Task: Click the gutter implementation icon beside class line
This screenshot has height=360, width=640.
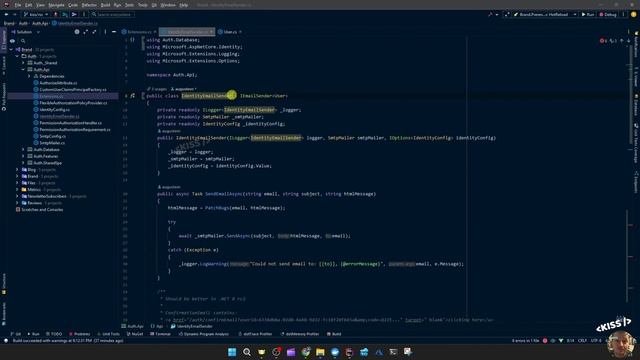Action: click(133, 96)
